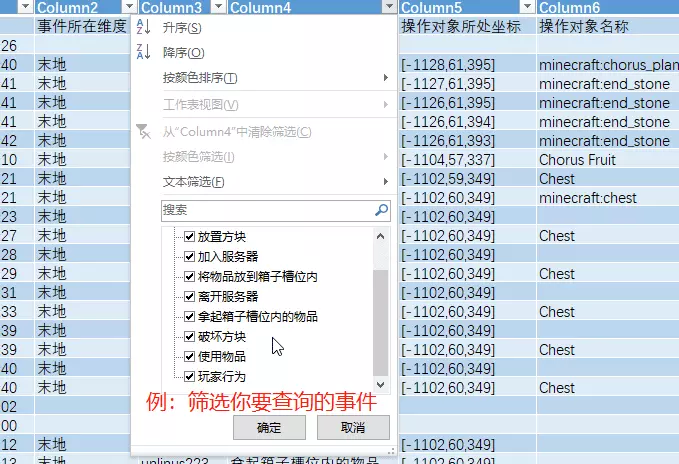679x464 pixels.
Task: Click the 确定 button
Action: coord(269,428)
